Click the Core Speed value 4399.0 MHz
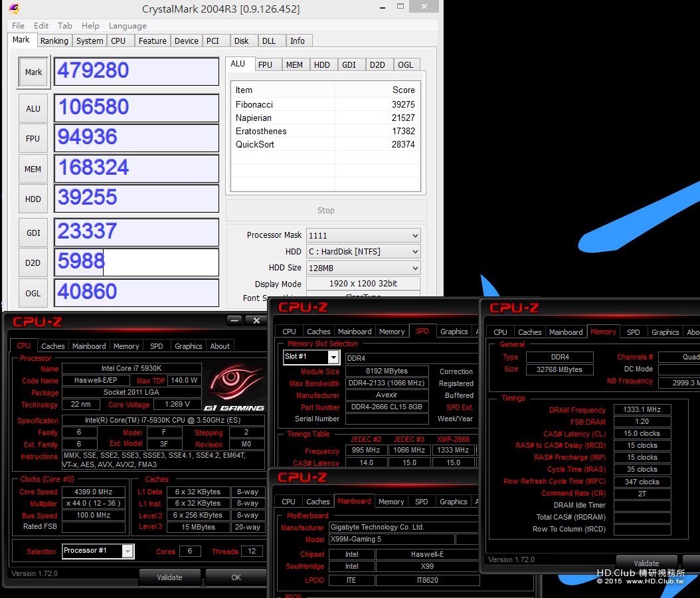700x598 pixels. [93, 492]
